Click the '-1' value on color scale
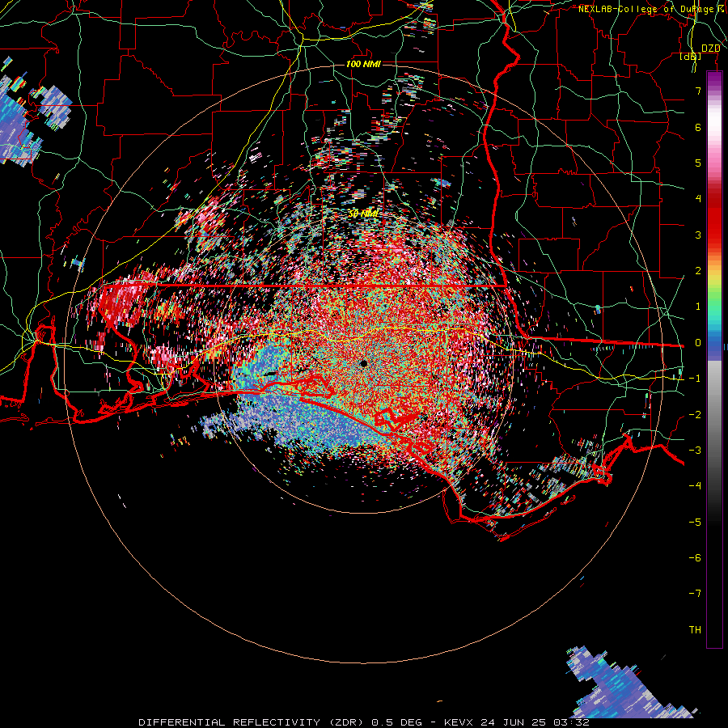This screenshot has width=728, height=728. click(695, 379)
